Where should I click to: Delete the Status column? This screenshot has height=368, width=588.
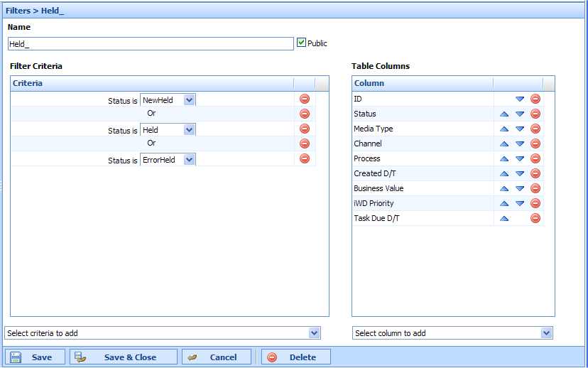click(535, 114)
